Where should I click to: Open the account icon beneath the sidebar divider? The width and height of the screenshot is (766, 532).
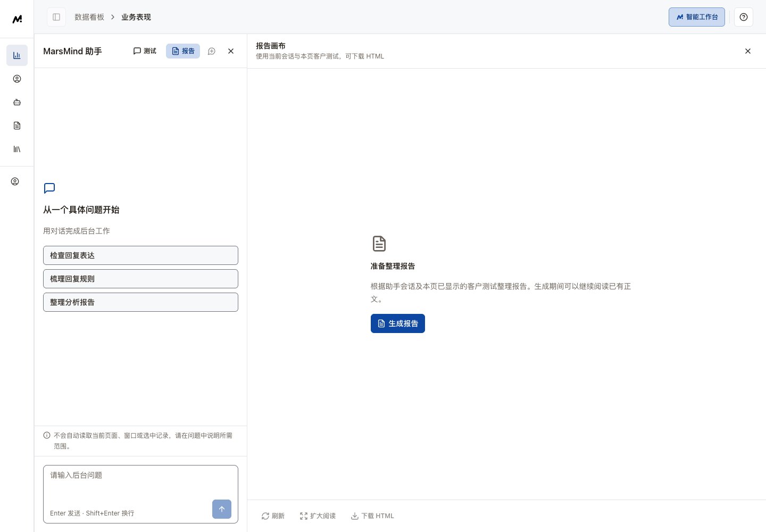pyautogui.click(x=15, y=181)
